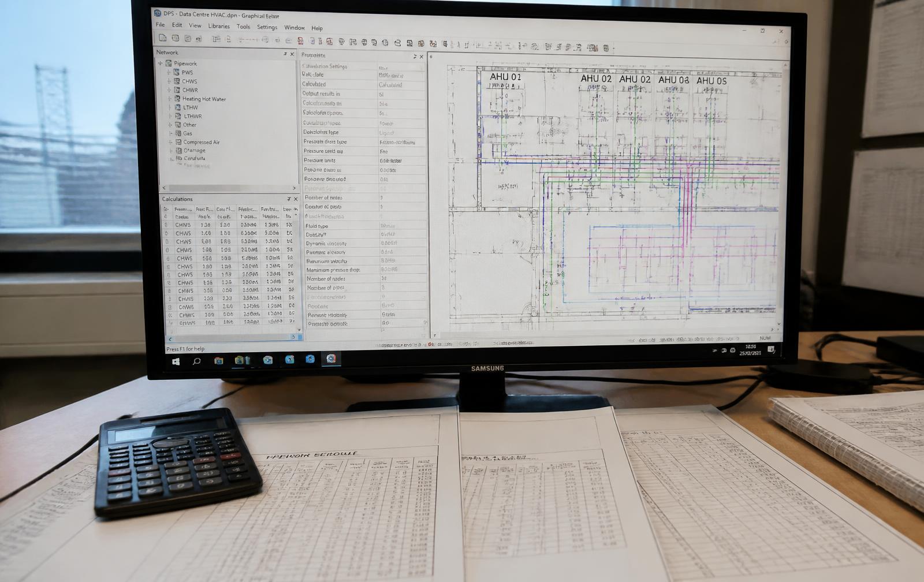924x582 pixels.
Task: Open File Explorer from the taskbar
Action: (x=219, y=360)
